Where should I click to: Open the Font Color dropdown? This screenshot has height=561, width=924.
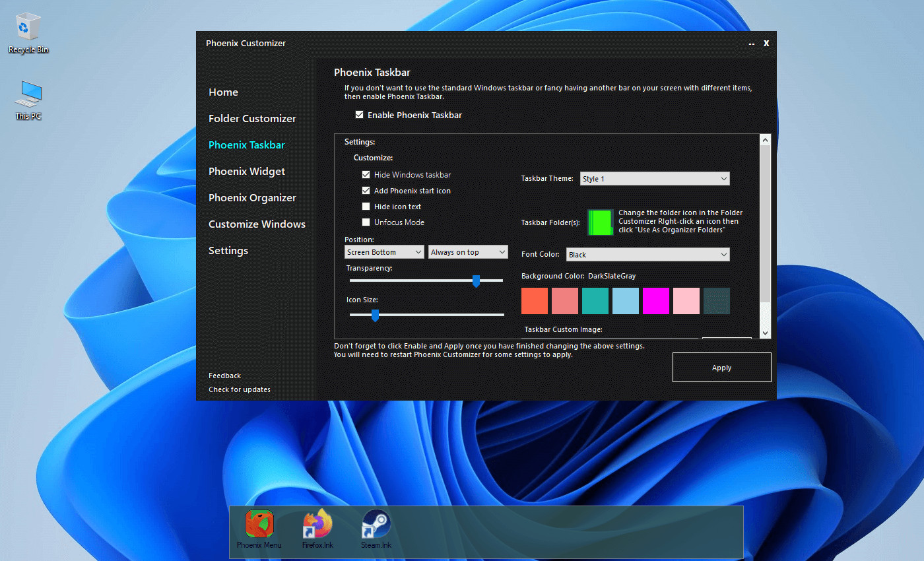point(647,255)
